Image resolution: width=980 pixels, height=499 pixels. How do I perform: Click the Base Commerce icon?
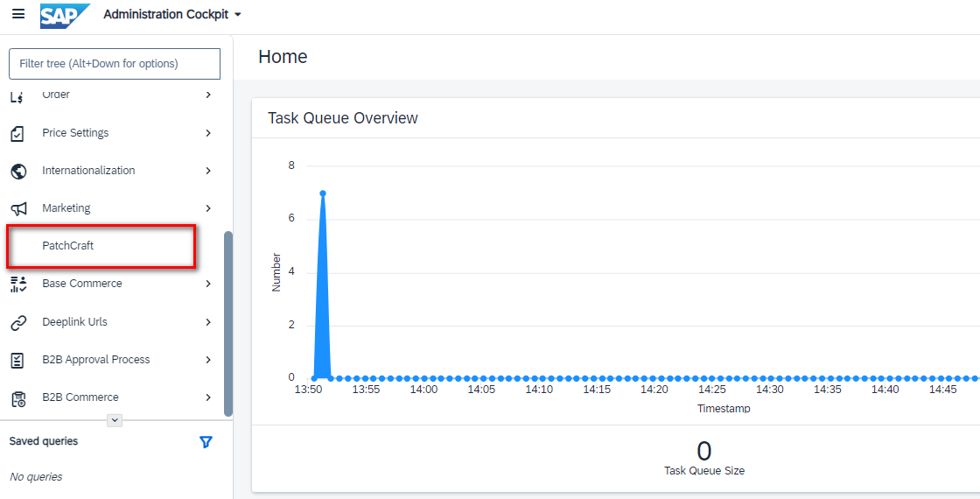pos(17,284)
